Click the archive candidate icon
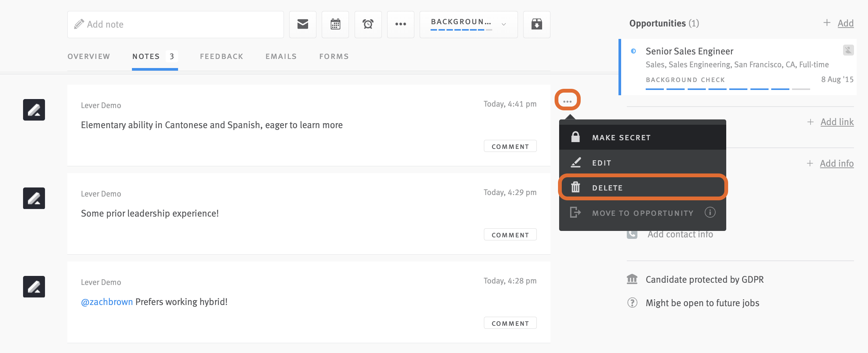Screen dimensions: 868x353 (536, 24)
